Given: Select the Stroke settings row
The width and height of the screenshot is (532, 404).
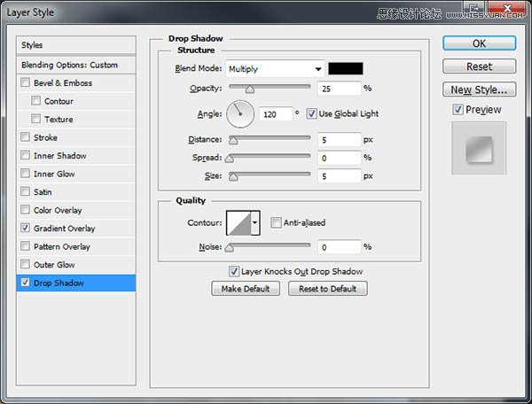Looking at the screenshot, I should [76, 137].
